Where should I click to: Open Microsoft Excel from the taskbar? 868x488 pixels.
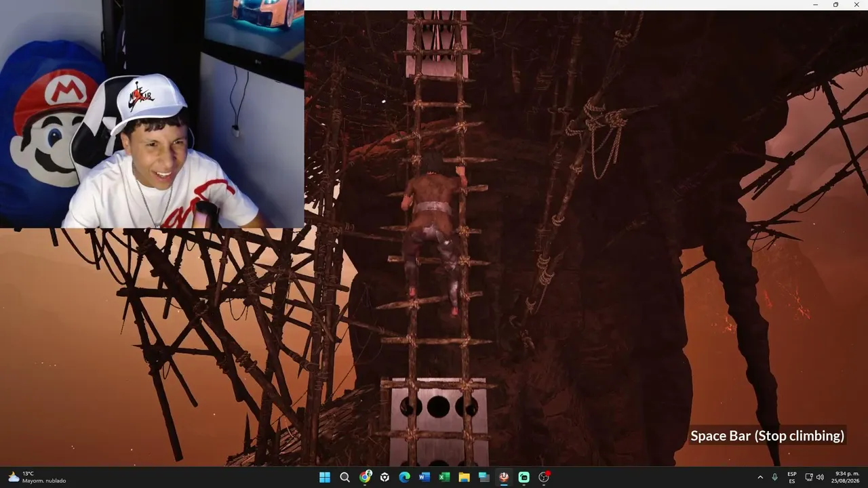click(x=444, y=477)
